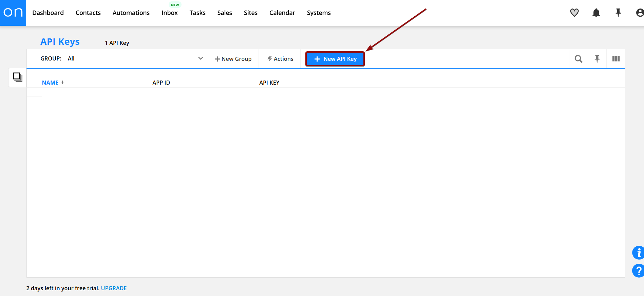
Task: Go to the Contacts menu
Action: pos(88,13)
